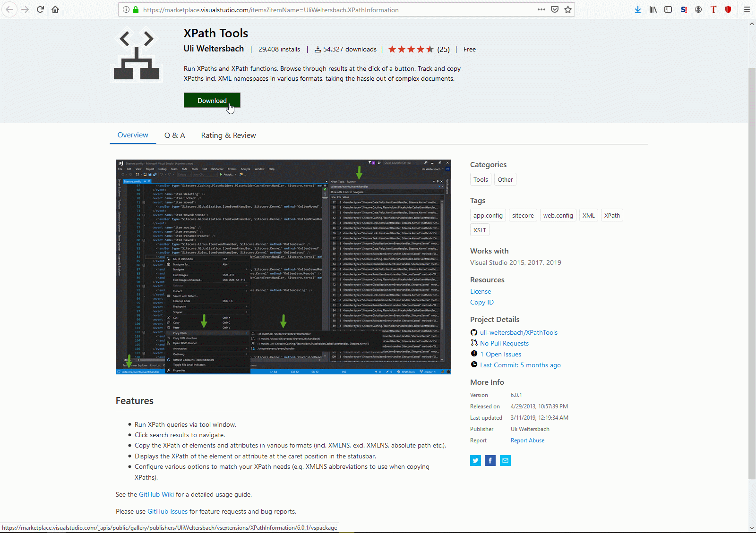Open the GitHub Issues link
The width and height of the screenshot is (756, 533).
pyautogui.click(x=167, y=511)
